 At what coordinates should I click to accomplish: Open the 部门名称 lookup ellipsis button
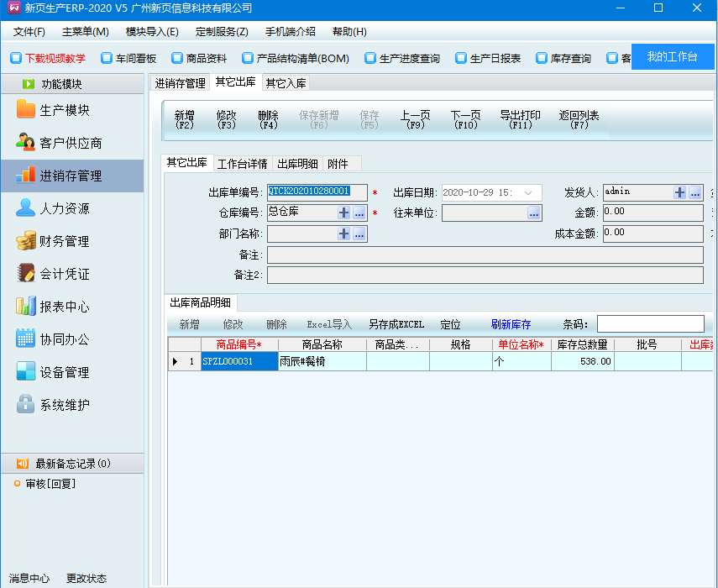tap(359, 234)
